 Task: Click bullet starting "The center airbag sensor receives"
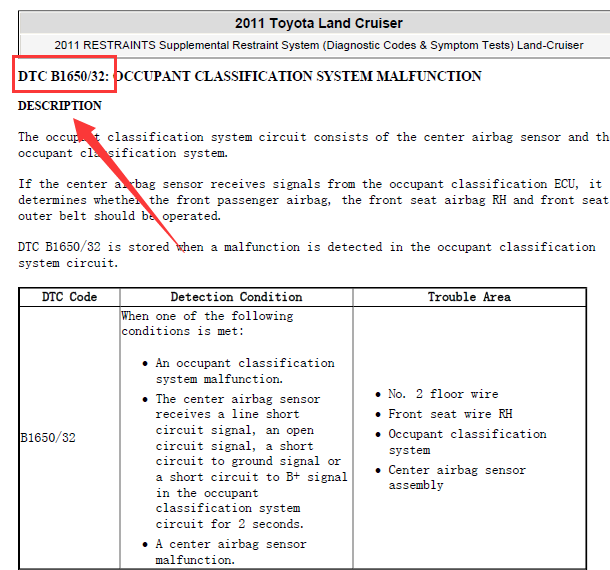pyautogui.click(x=251, y=461)
